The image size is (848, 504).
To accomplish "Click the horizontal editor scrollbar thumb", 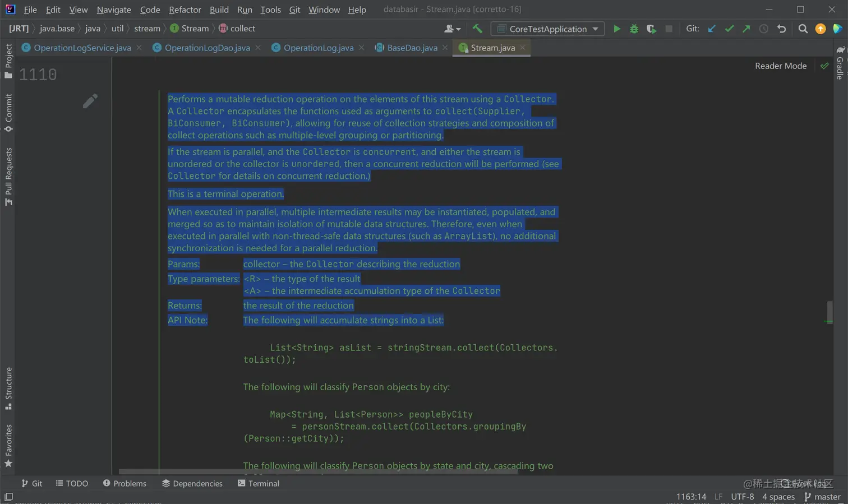I will 318,472.
